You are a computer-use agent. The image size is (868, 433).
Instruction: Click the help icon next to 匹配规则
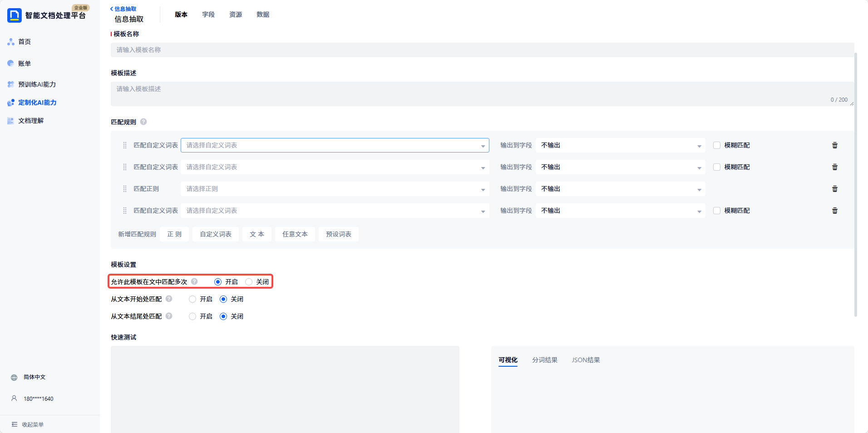143,122
